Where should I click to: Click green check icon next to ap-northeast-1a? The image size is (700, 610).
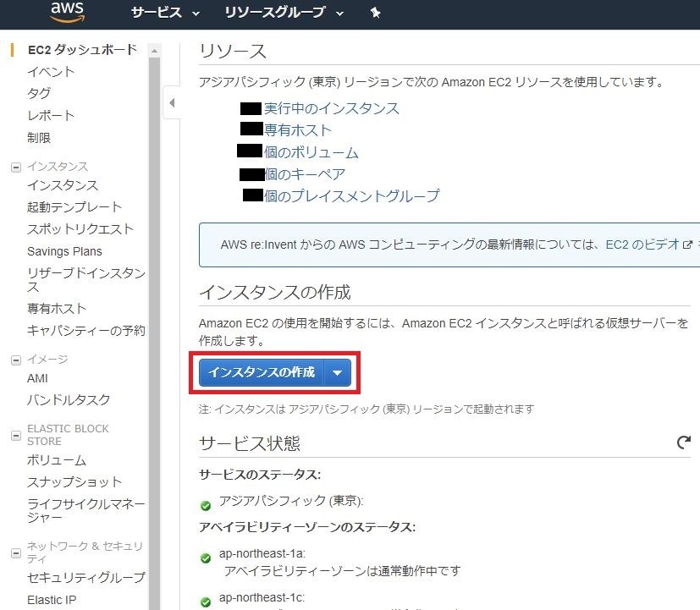coord(205,558)
